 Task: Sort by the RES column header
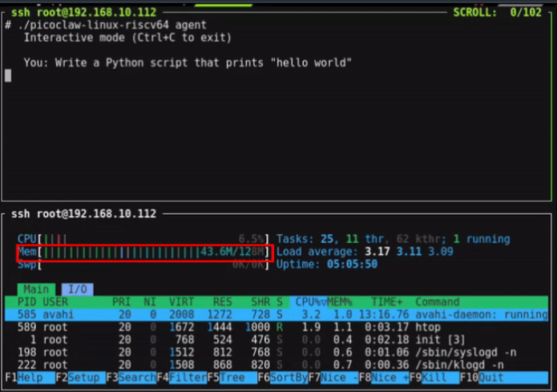click(x=222, y=302)
